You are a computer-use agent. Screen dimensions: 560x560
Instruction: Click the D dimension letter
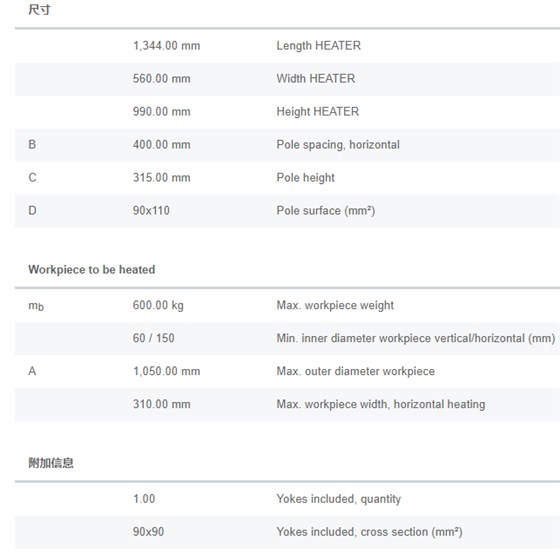pyautogui.click(x=32, y=211)
